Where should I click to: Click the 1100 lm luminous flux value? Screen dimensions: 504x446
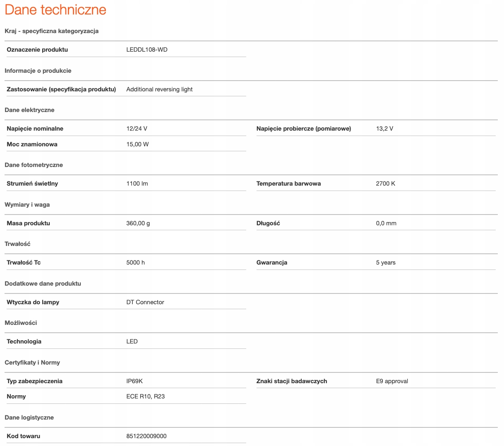[x=137, y=184]
